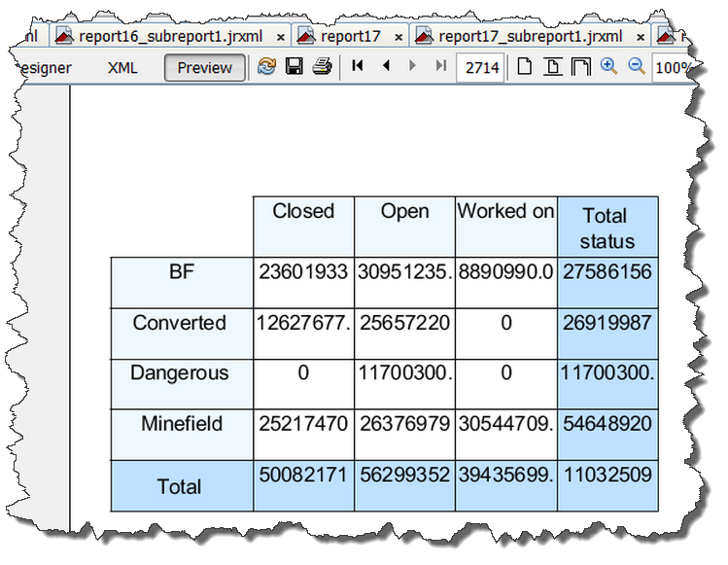Click the Refresh preview icon

[265, 67]
